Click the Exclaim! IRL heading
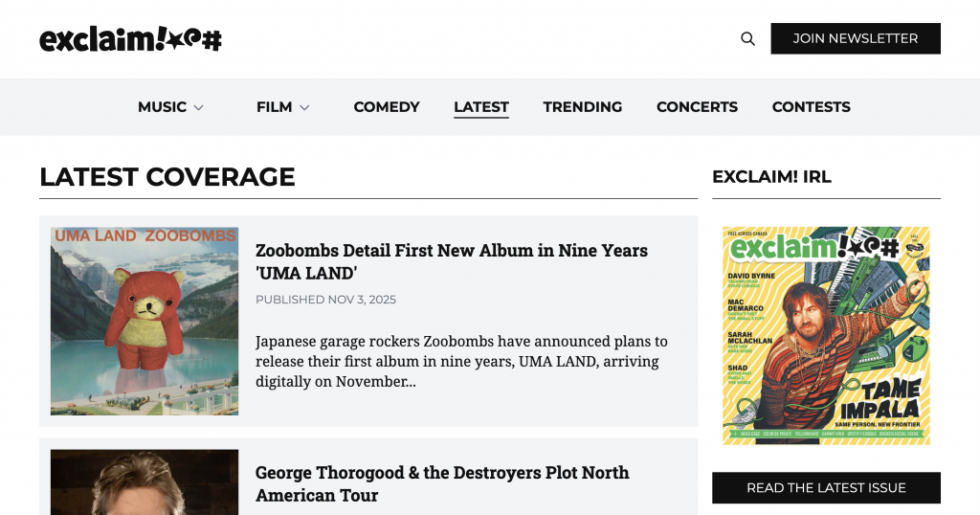The image size is (980, 515). [x=771, y=177]
